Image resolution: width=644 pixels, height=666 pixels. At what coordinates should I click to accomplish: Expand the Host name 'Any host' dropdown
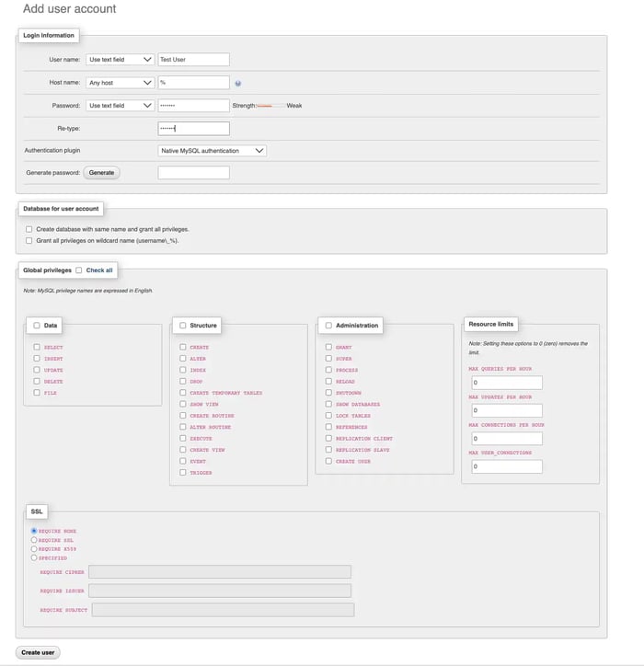(120, 83)
